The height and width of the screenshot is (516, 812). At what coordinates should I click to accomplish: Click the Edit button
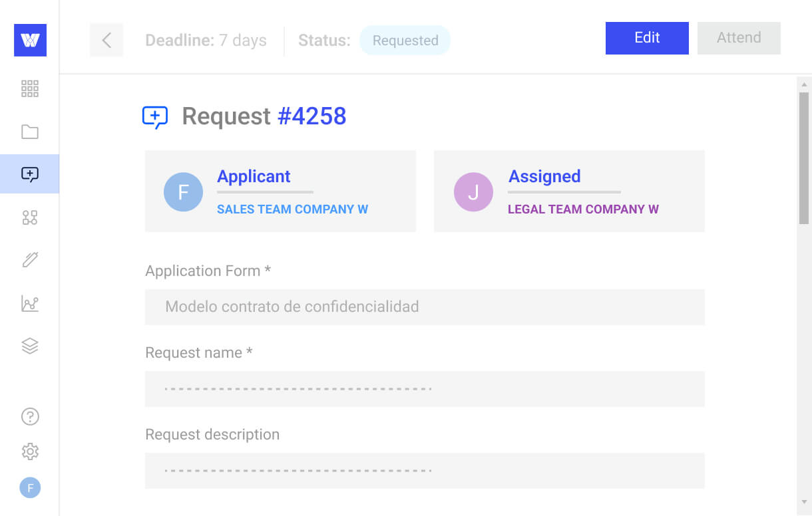coord(646,38)
